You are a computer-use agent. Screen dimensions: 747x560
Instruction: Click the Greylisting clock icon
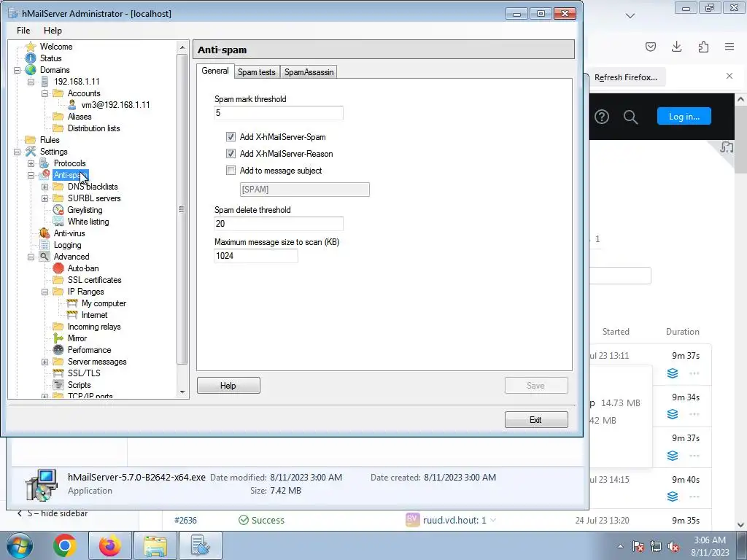point(58,210)
